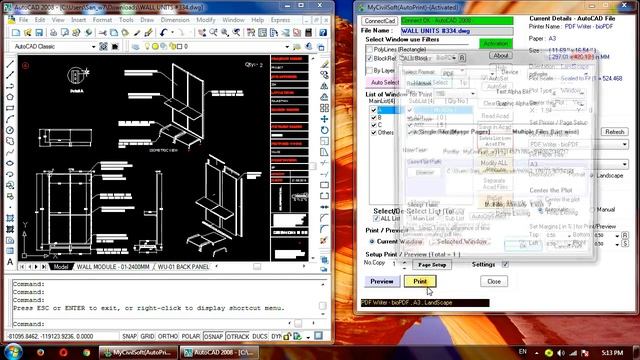Select the Multiline Text 'A' tool

pos(10,262)
